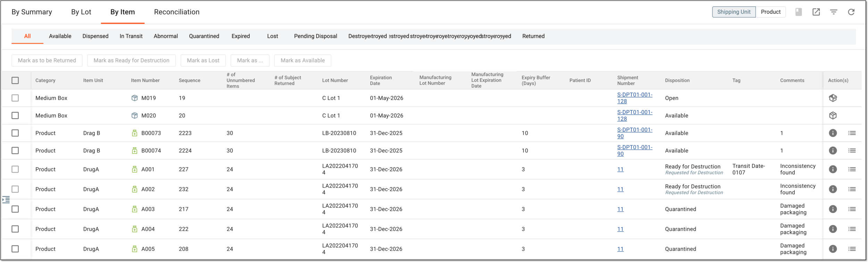Open list details for item B00073

(x=852, y=133)
